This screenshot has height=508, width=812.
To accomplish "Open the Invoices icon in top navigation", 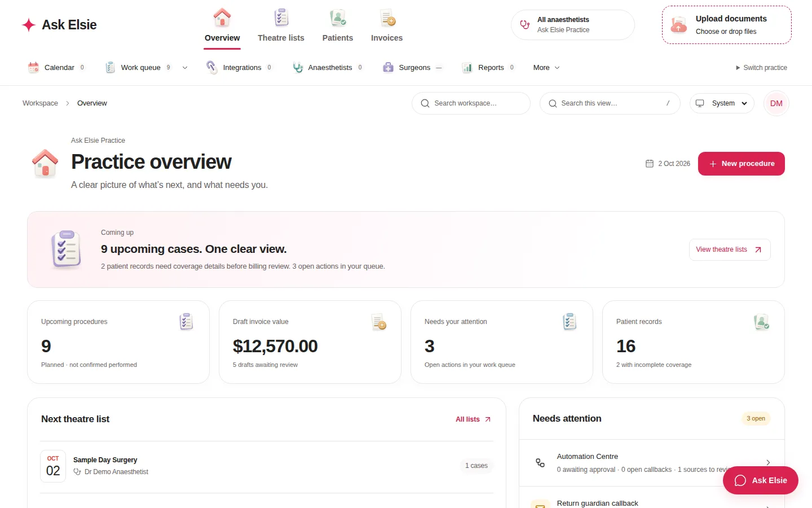I will (387, 18).
